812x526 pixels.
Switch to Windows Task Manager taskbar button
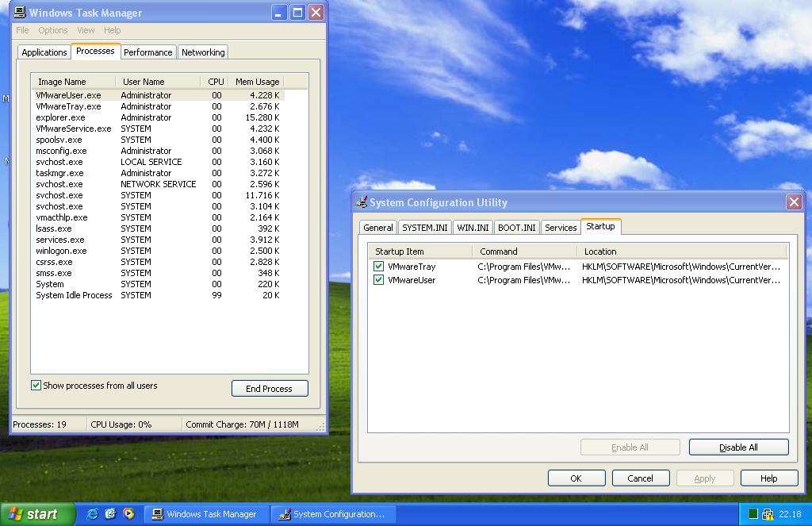(206, 514)
